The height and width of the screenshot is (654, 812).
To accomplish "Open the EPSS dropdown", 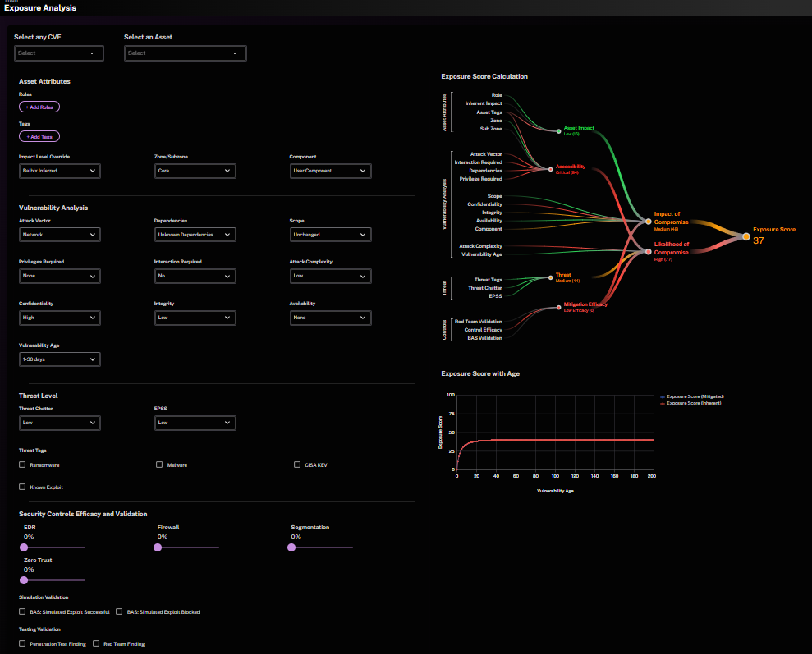I will pyautogui.click(x=195, y=423).
